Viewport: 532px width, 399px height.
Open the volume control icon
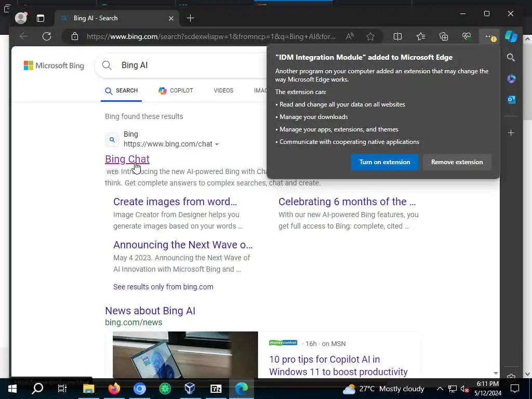click(x=464, y=389)
